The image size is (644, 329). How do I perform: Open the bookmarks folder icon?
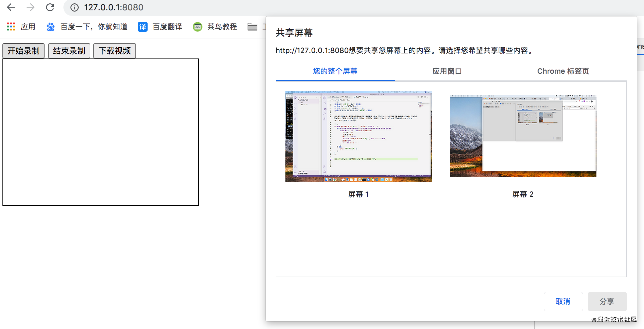tap(252, 27)
